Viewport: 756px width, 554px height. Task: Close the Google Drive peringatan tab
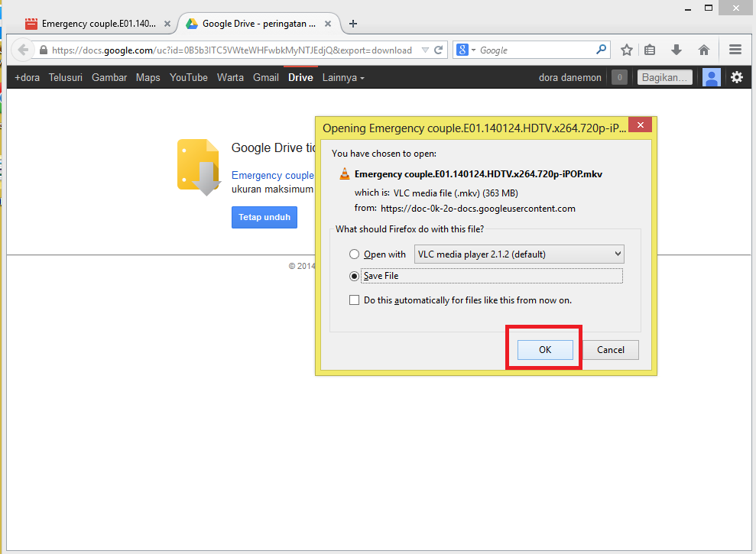coord(328,24)
